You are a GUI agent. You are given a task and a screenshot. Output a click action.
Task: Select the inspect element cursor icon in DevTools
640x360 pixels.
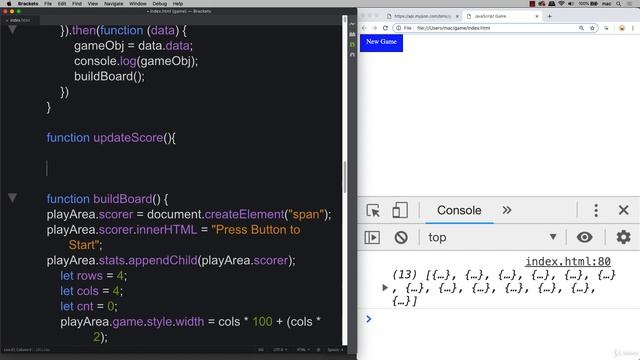click(x=373, y=211)
